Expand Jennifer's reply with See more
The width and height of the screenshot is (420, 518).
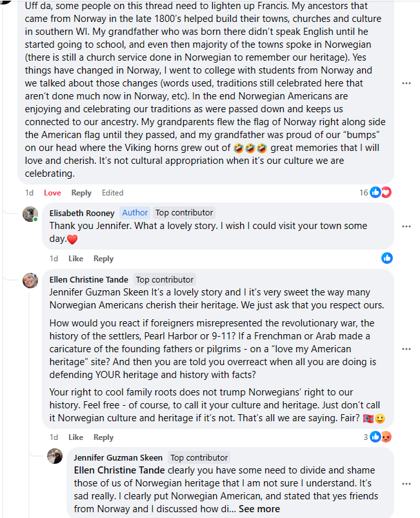259,508
